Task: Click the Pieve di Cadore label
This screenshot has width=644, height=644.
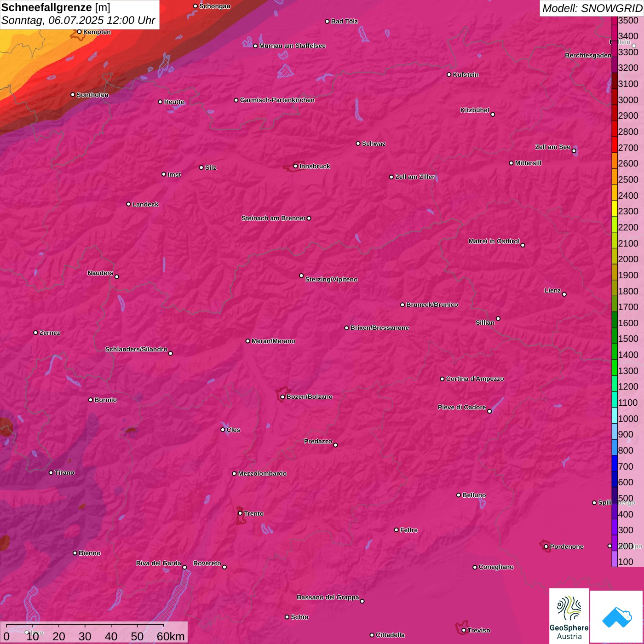Action: 462,407
